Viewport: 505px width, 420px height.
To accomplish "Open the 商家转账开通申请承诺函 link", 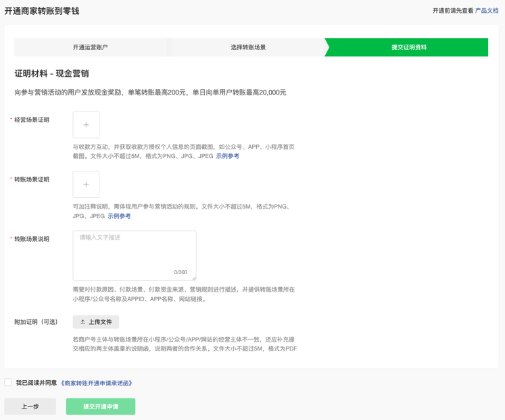I will click(x=96, y=383).
